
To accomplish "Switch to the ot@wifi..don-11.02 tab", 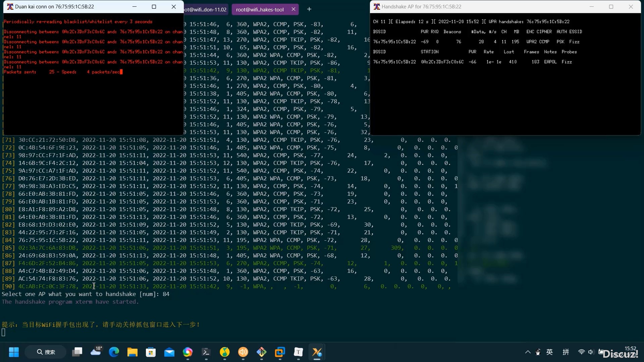I will [x=205, y=9].
